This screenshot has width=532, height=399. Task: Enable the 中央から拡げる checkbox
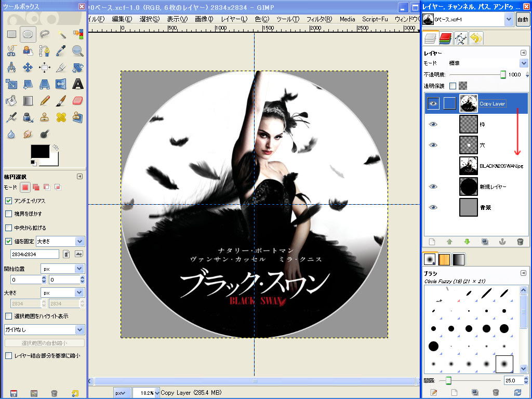click(9, 228)
